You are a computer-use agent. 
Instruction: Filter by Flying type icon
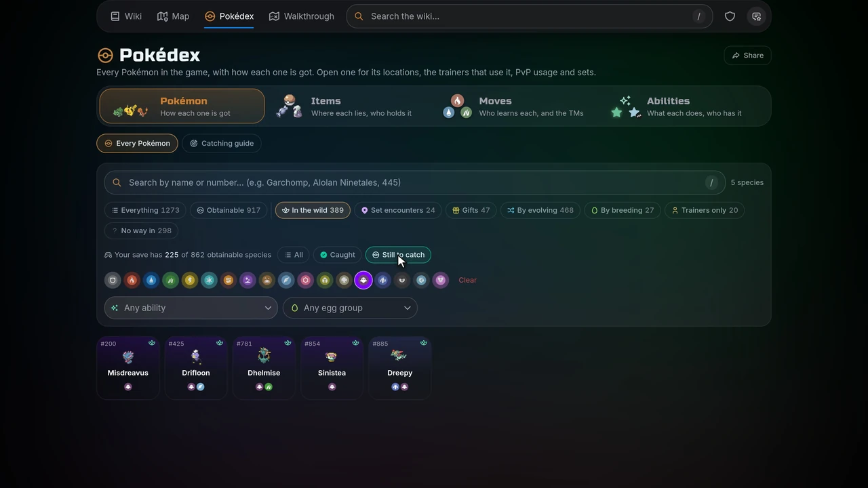[x=286, y=280]
